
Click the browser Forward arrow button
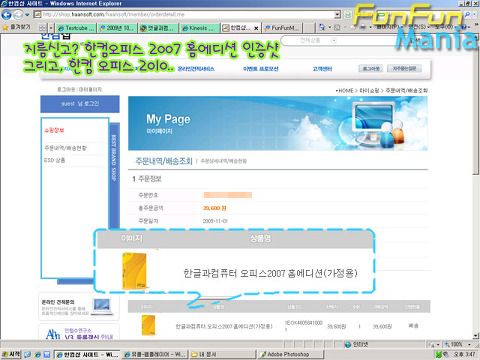(x=18, y=15)
